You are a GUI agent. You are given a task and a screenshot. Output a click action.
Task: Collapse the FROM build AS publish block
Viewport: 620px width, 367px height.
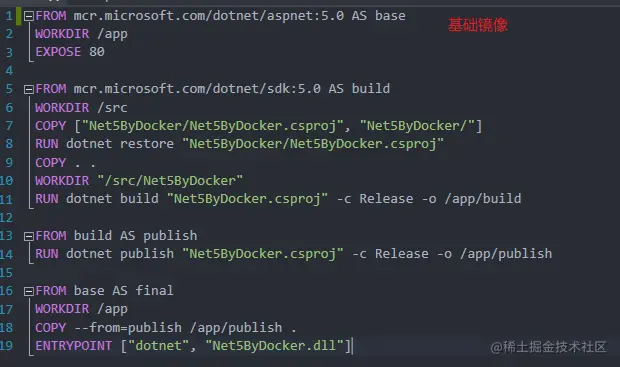[28, 236]
